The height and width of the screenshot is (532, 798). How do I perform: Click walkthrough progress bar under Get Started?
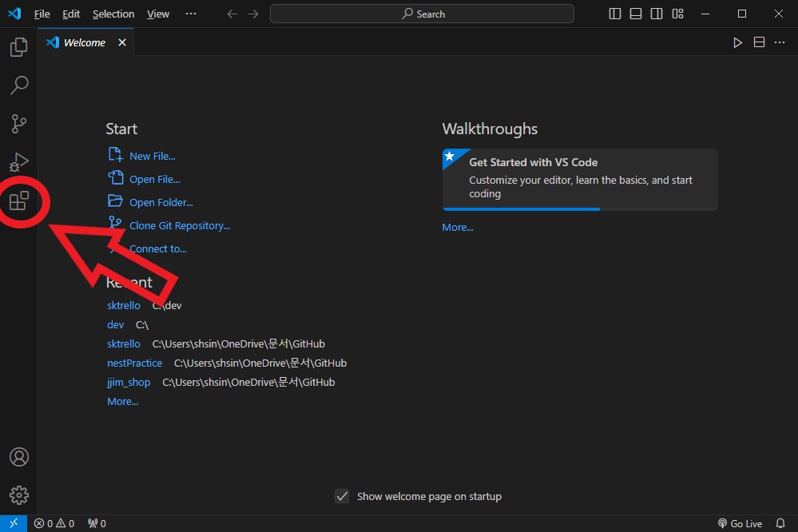coord(580,208)
